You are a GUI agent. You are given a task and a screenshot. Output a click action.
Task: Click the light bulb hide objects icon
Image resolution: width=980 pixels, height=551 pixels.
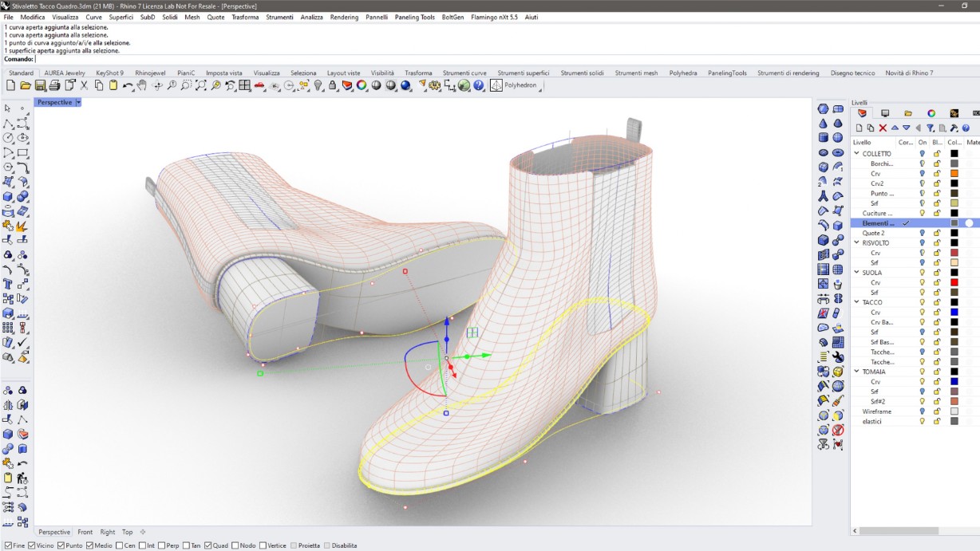pos(318,85)
